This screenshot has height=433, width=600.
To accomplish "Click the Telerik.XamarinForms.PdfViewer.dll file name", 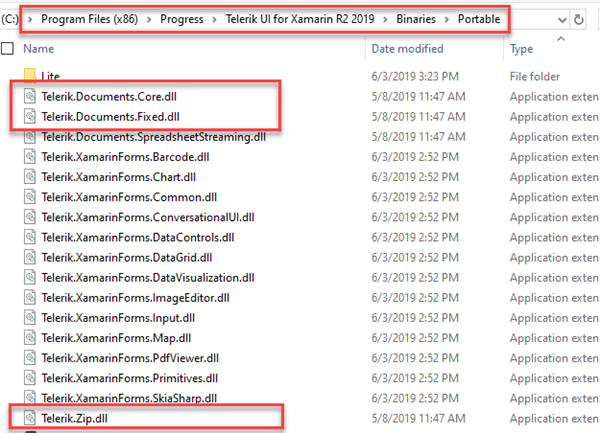I will pyautogui.click(x=130, y=358).
